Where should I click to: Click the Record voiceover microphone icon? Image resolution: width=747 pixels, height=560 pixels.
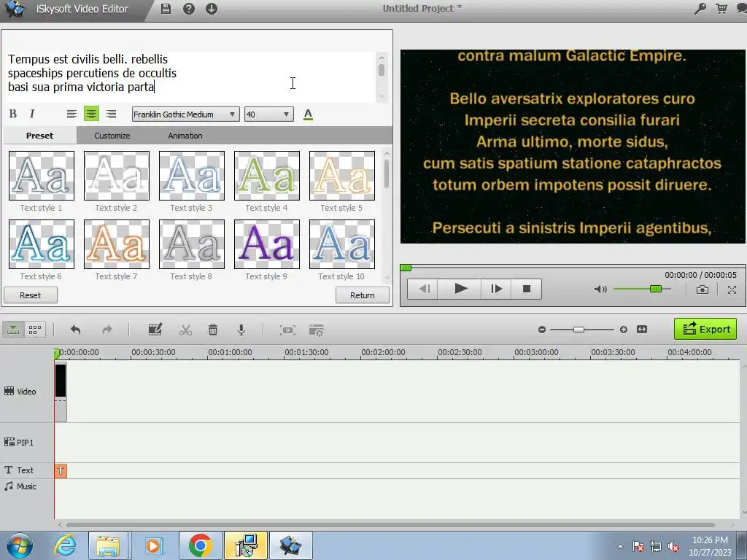(x=241, y=330)
